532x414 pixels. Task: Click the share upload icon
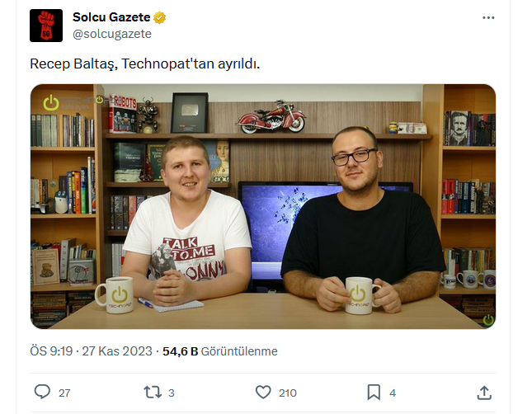point(484,393)
